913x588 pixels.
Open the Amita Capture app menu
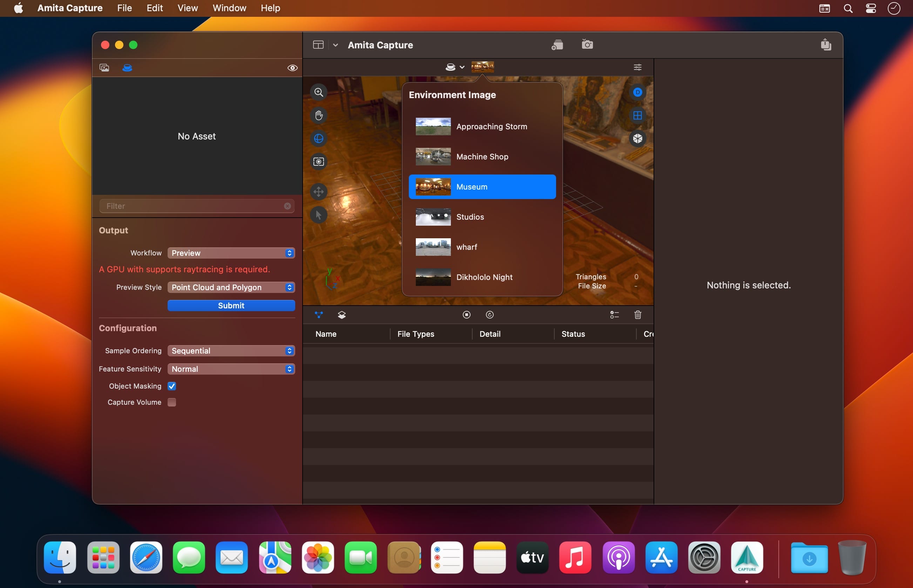(x=70, y=8)
